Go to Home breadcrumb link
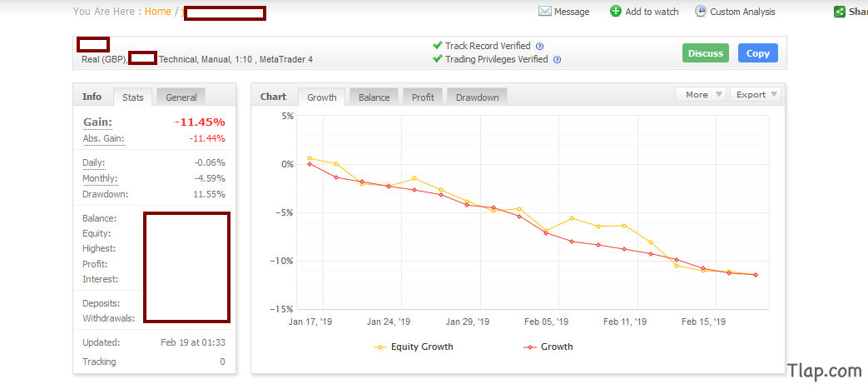 coord(158,12)
